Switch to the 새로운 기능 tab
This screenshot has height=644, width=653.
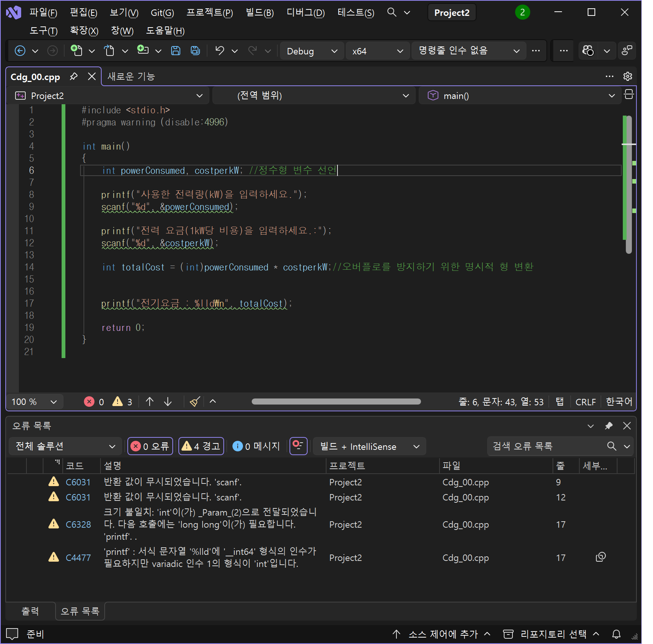131,76
